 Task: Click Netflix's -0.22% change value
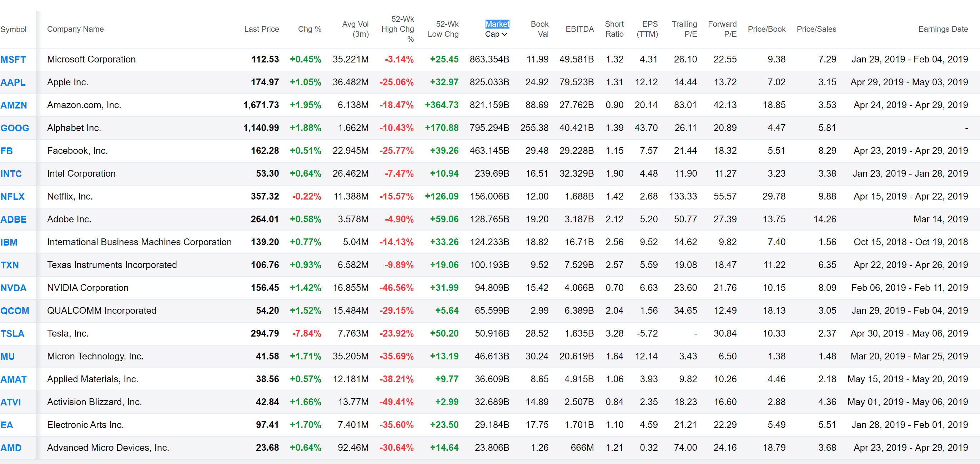[307, 196]
